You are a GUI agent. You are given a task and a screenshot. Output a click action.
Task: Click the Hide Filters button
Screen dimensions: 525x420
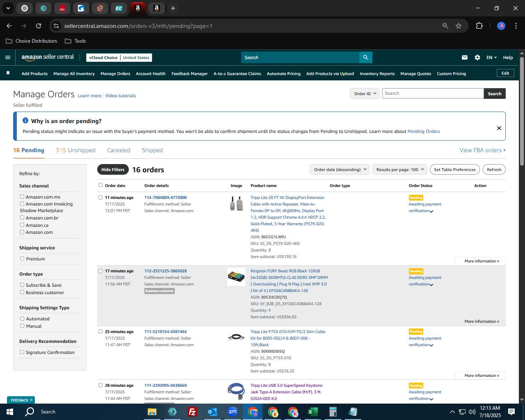113,169
